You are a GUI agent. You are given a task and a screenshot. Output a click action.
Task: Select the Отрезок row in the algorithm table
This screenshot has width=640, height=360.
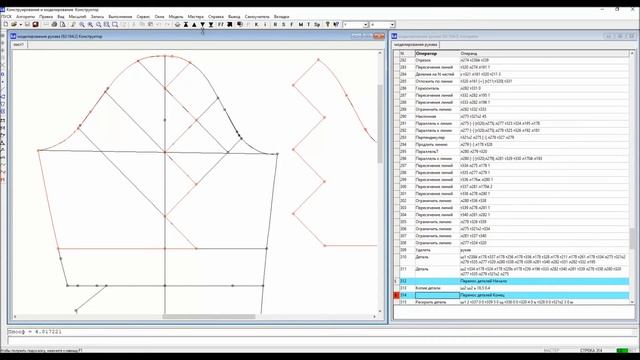click(x=513, y=60)
